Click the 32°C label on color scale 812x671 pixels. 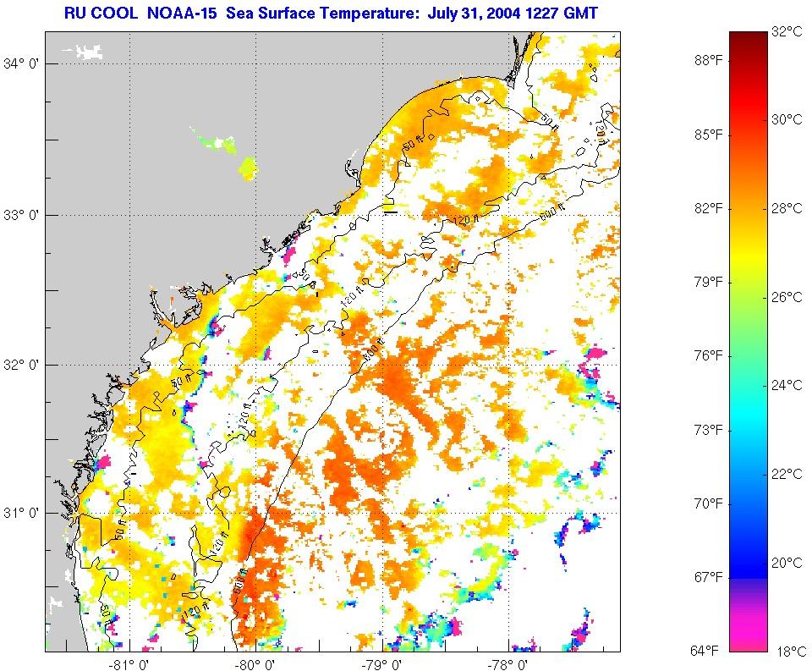tap(787, 31)
